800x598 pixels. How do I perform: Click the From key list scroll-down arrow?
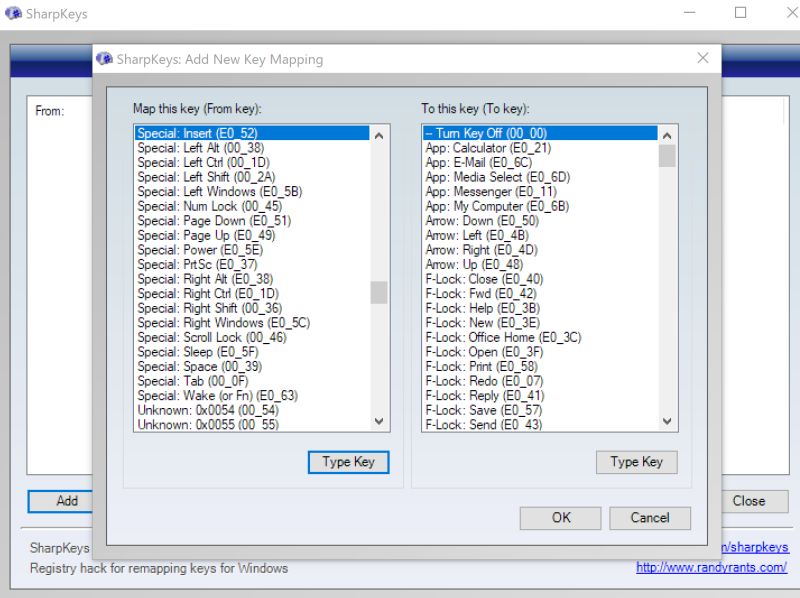pos(379,421)
